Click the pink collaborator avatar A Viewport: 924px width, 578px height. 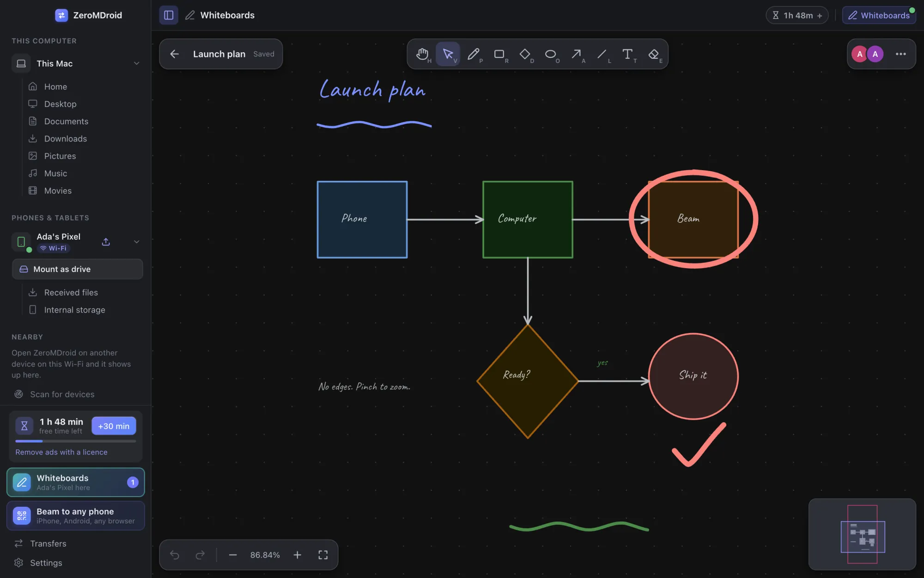[x=859, y=54]
